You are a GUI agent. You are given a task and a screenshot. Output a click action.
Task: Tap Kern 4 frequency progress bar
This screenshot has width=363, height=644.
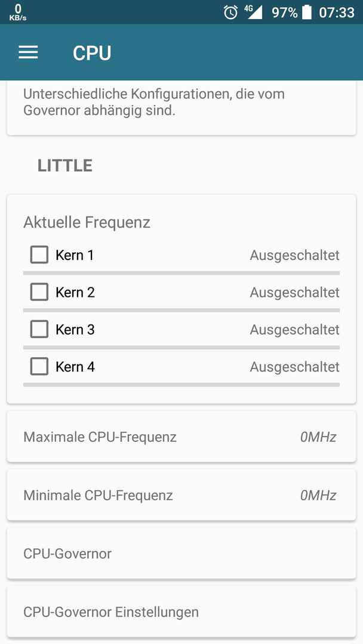(181, 385)
